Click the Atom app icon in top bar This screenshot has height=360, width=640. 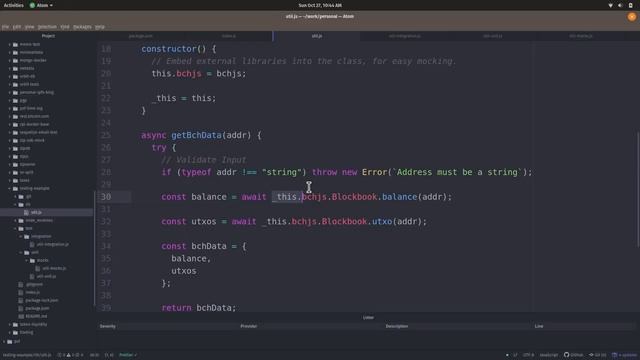click(32, 5)
